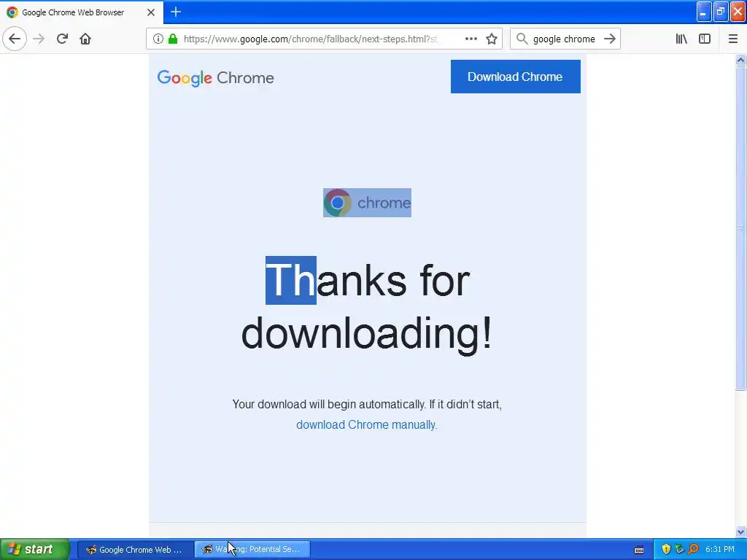Click the chrome logo image

[x=367, y=203]
